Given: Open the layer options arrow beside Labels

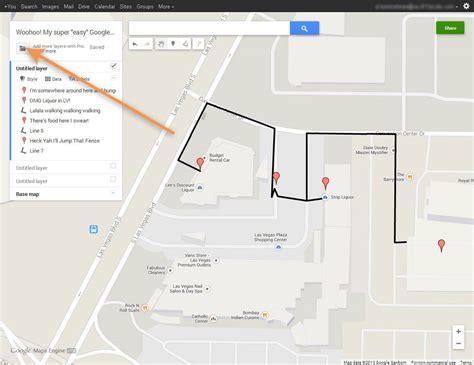Looking at the screenshot, I should pyautogui.click(x=113, y=78).
